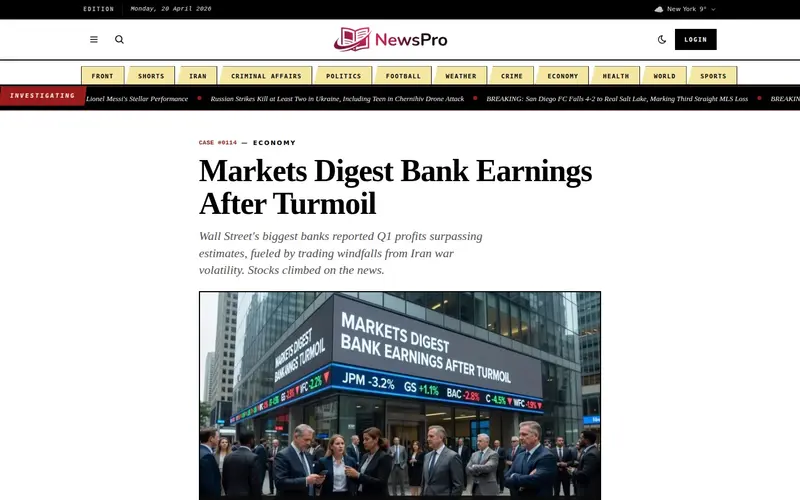Open the CRIMINAL AFFAIRS section
Image resolution: width=800 pixels, height=500 pixels.
point(266,76)
